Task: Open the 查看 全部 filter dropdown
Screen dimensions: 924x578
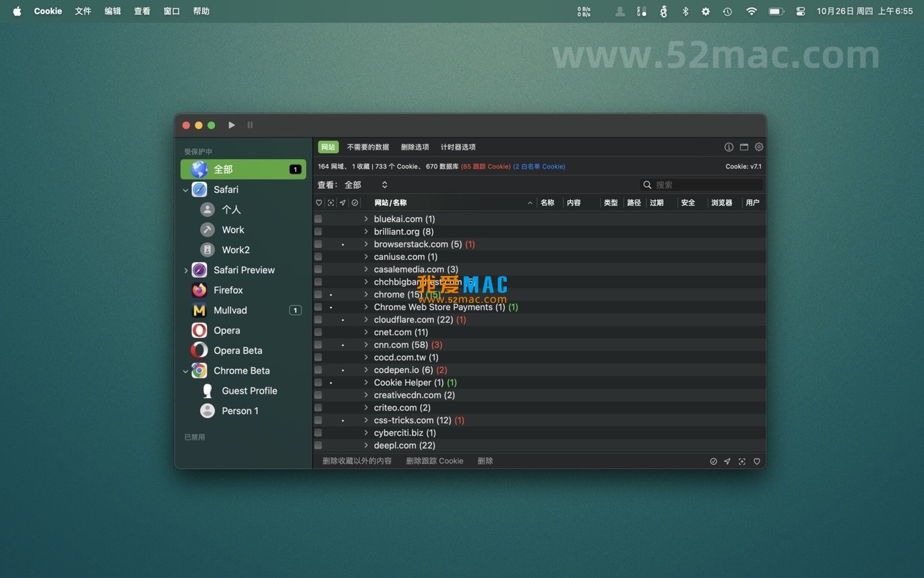Action: 365,185
